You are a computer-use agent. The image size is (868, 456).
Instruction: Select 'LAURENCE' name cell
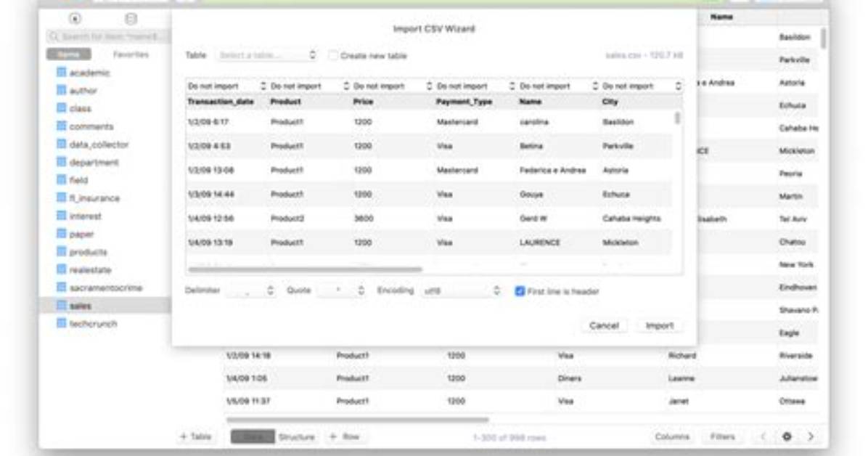click(540, 243)
